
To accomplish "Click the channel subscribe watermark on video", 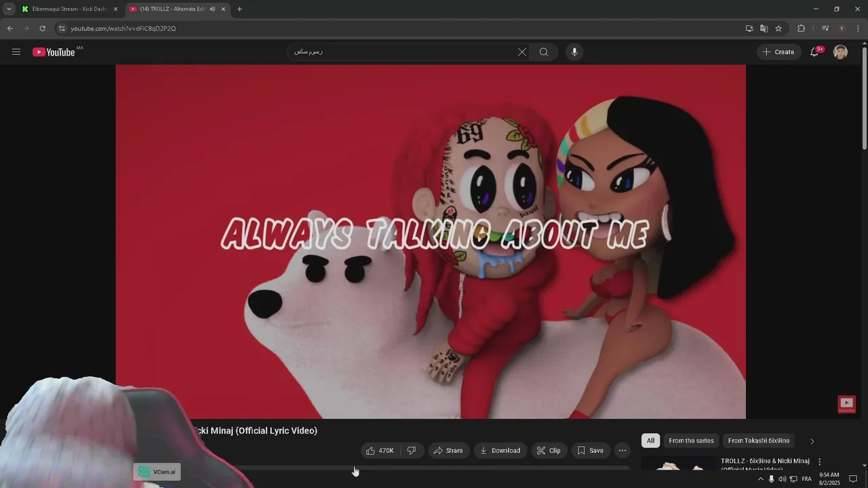I will tap(846, 405).
